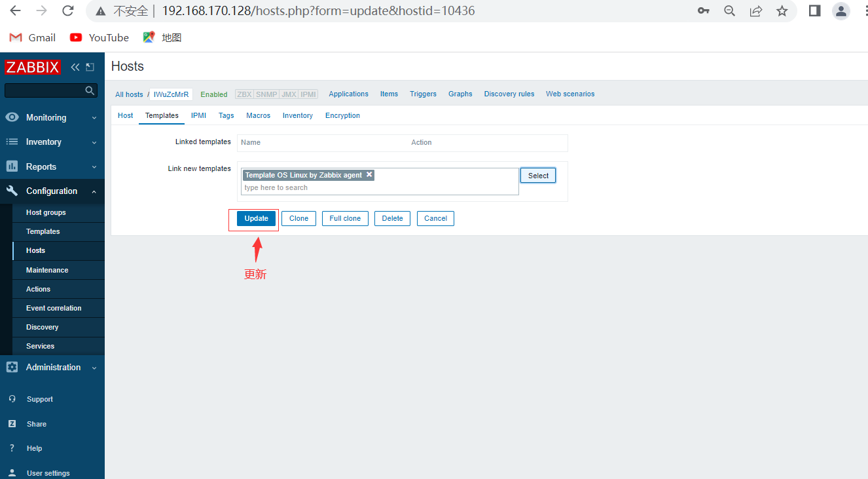
Task: Click the Reports chart icon
Action: 12,166
